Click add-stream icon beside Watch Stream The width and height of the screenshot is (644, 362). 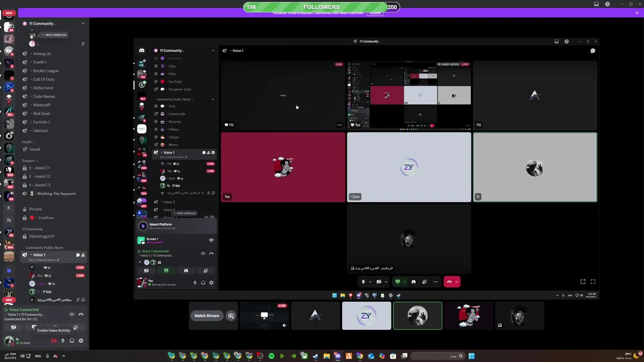[x=231, y=316]
